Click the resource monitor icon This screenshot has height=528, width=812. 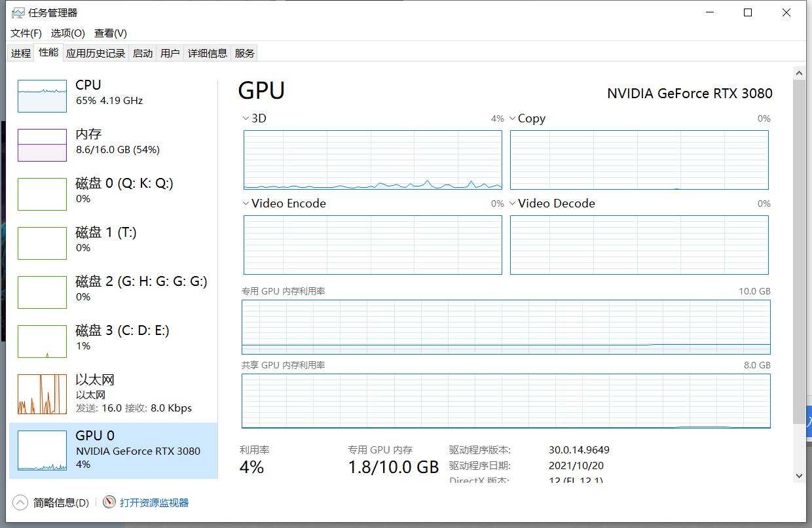(x=109, y=502)
